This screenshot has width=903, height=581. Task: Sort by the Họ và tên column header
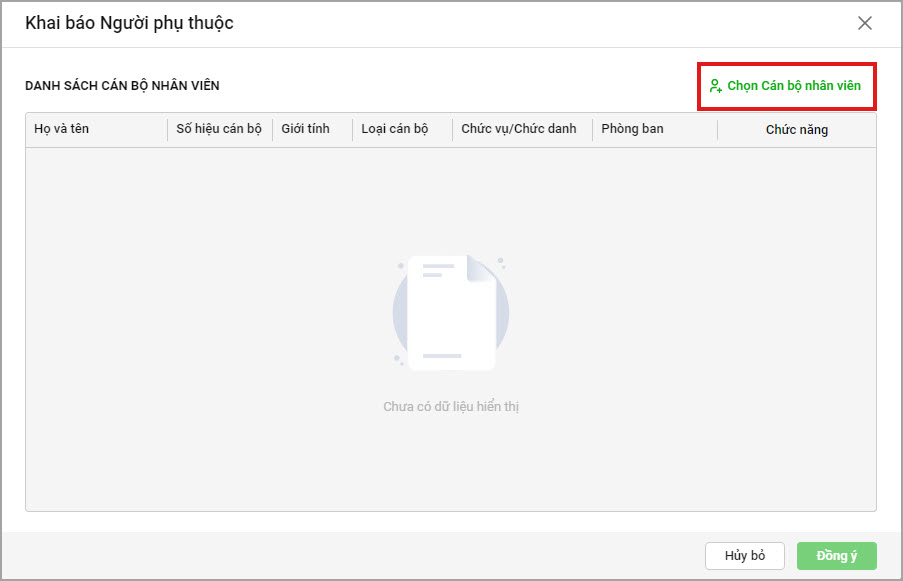click(62, 129)
